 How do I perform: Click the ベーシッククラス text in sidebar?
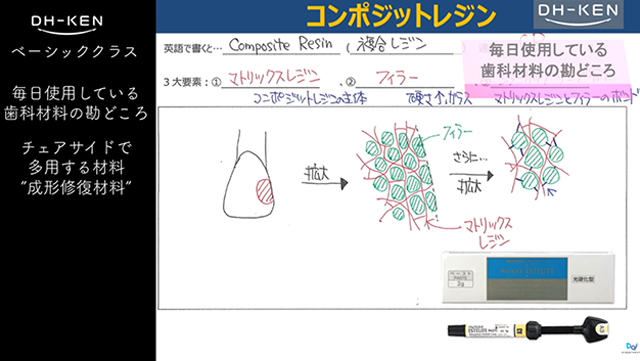74,52
